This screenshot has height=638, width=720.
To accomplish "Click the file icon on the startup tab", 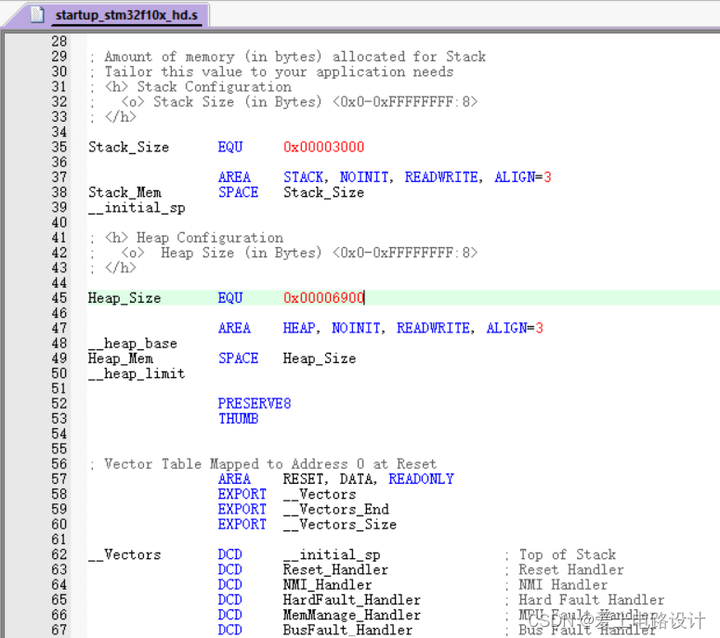I will (37, 14).
